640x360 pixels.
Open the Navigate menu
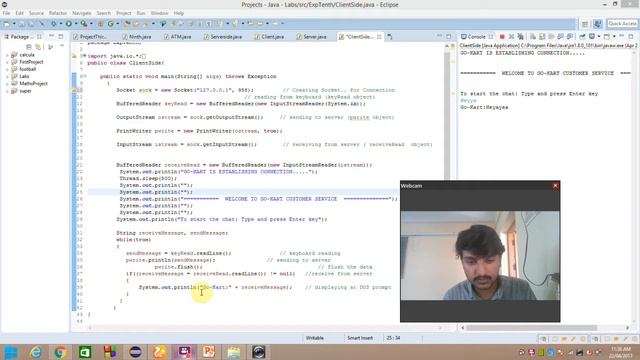(x=82, y=13)
